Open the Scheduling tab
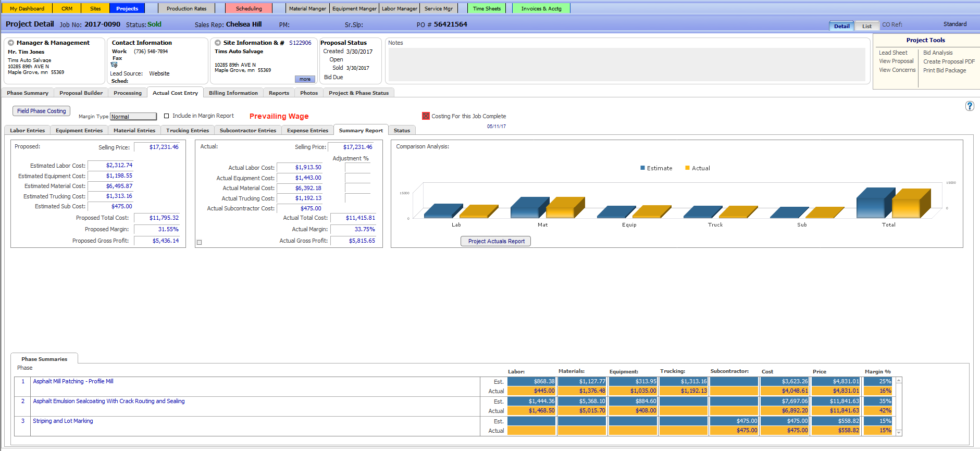 pos(249,8)
